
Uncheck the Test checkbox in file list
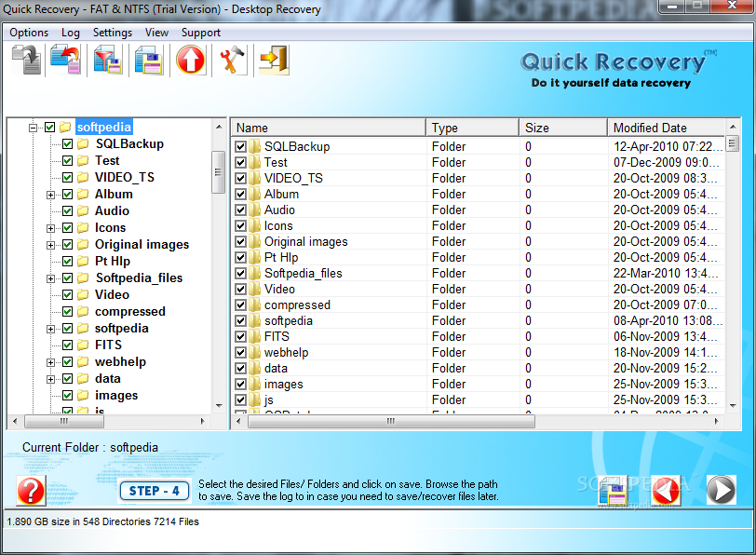tap(240, 163)
